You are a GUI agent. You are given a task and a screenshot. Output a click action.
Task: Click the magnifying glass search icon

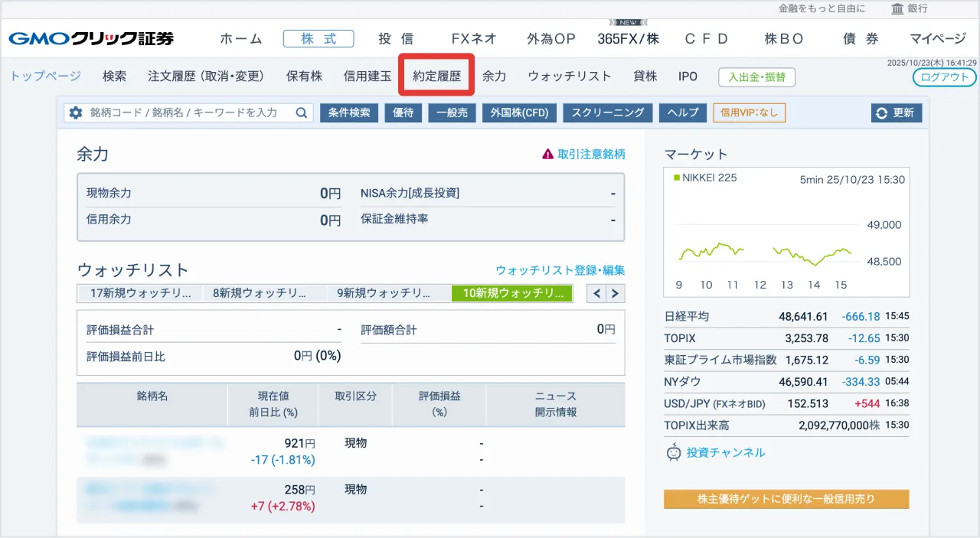[x=302, y=112]
